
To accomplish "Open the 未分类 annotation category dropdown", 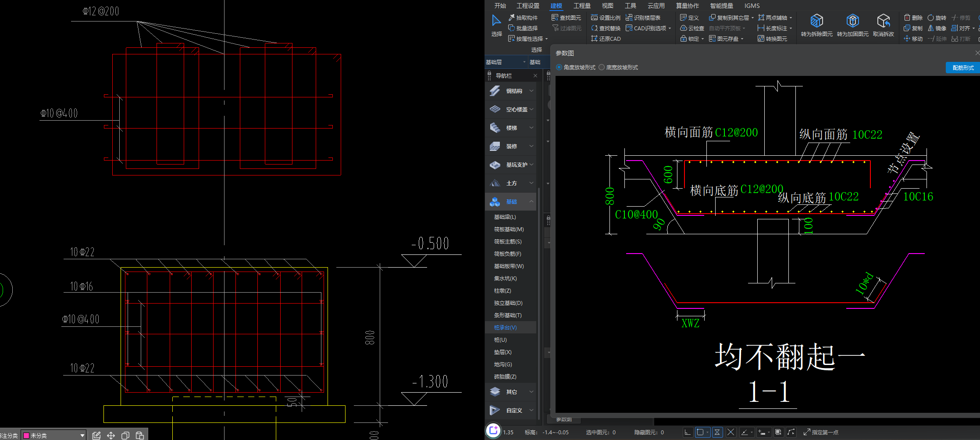I will click(82, 436).
